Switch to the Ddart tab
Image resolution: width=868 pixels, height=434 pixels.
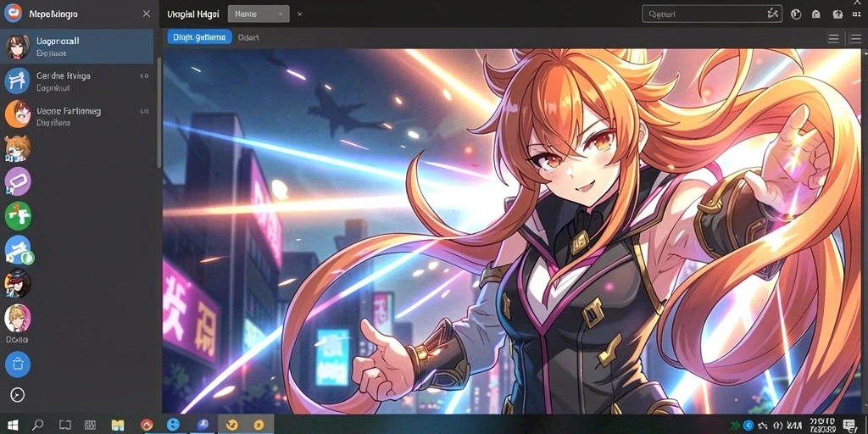coord(248,37)
